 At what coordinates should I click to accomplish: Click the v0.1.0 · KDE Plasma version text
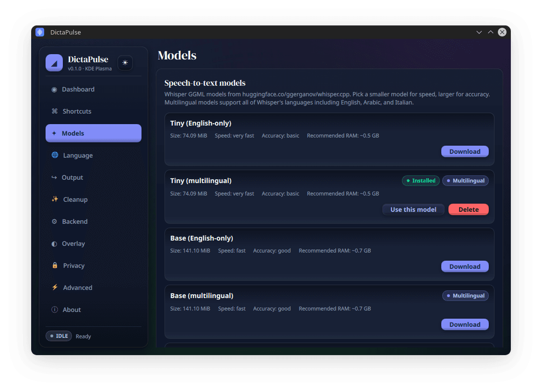(90, 69)
